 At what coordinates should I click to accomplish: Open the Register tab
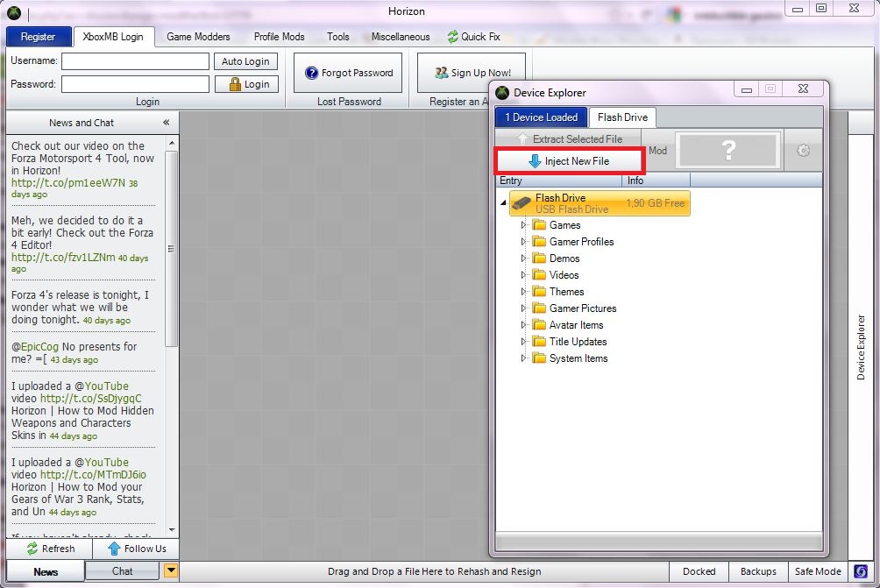(x=39, y=37)
